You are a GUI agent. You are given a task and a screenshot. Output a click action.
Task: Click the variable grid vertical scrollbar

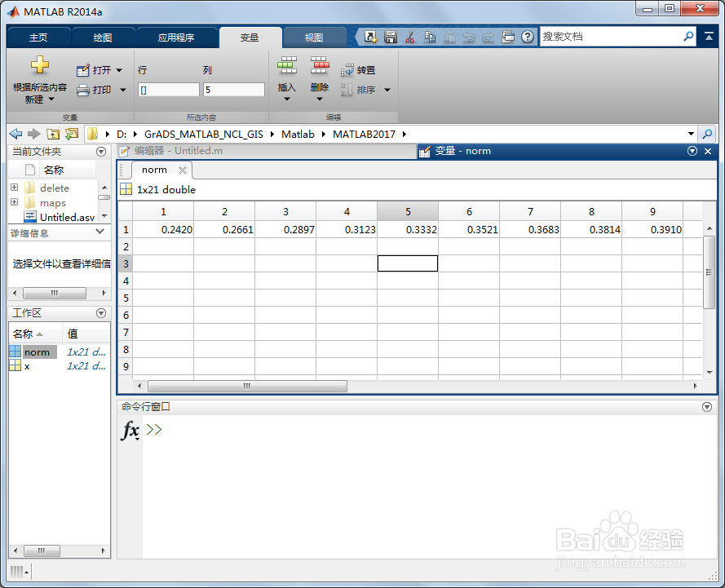point(709,272)
